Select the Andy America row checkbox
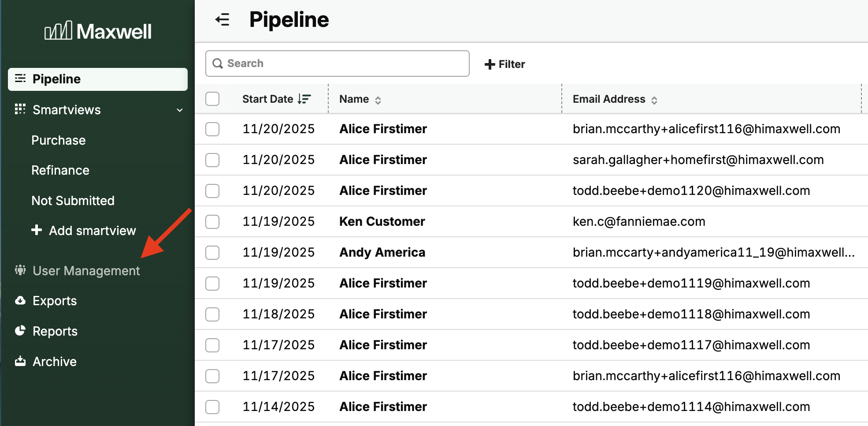This screenshot has width=868, height=426. point(212,252)
